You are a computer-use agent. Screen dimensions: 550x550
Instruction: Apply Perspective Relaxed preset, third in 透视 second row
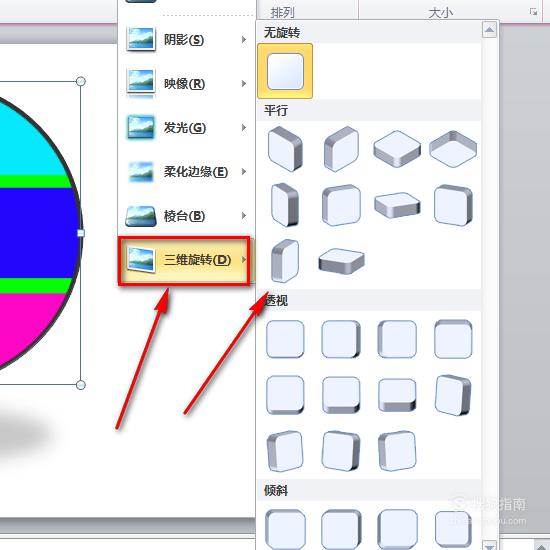pos(397,395)
